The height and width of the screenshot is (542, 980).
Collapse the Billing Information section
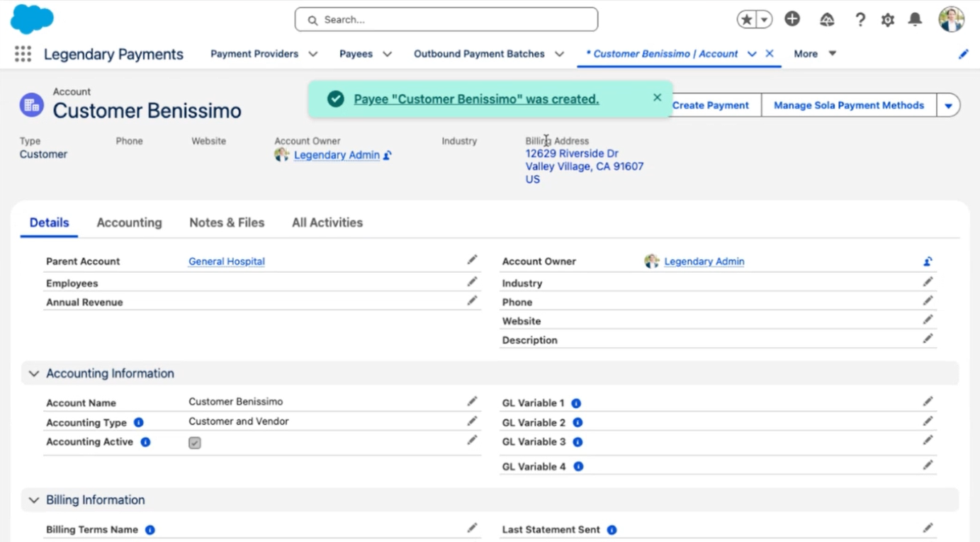[33, 500]
